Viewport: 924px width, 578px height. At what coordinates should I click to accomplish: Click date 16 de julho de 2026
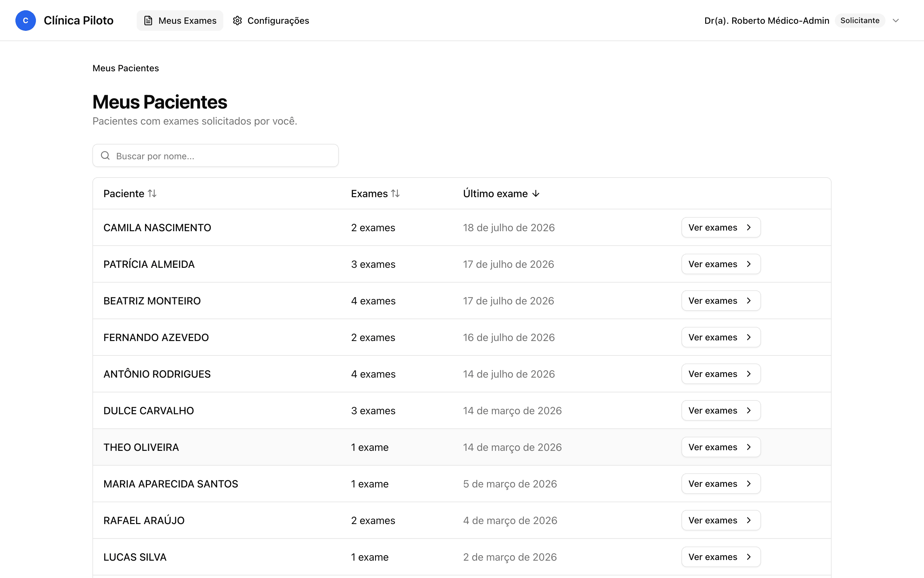pos(509,337)
